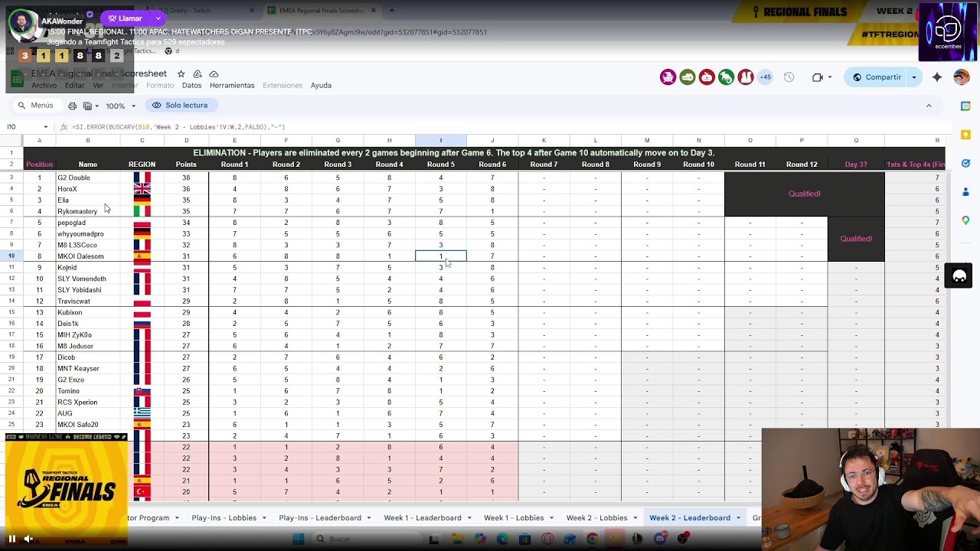Click the formula bar with SI.ERROR formula

pyautogui.click(x=505, y=127)
